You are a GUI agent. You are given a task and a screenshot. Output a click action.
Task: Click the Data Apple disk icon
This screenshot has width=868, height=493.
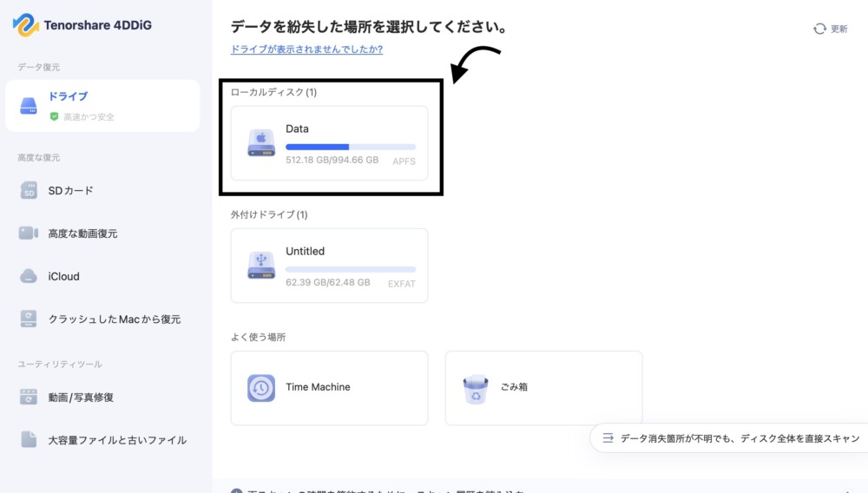[x=261, y=142]
